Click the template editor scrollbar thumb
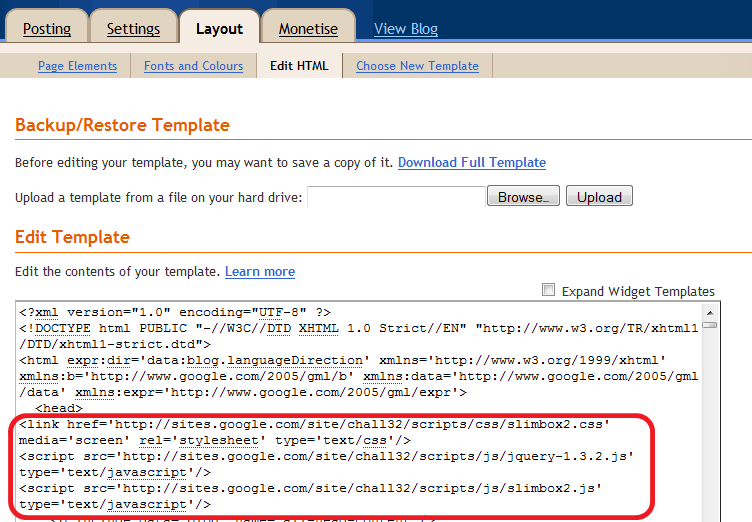This screenshot has height=522, width=752. (x=710, y=325)
